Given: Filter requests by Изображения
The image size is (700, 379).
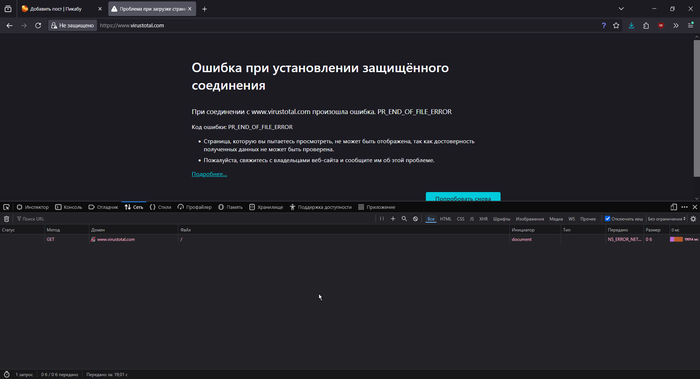Looking at the screenshot, I should (530, 219).
